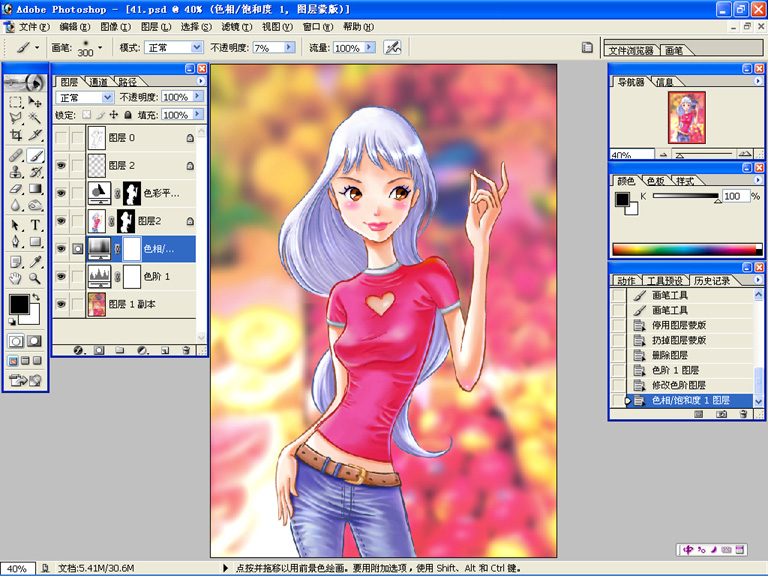The image size is (768, 576).
Task: Open brush opacity 7% slider arrow
Action: [x=289, y=47]
